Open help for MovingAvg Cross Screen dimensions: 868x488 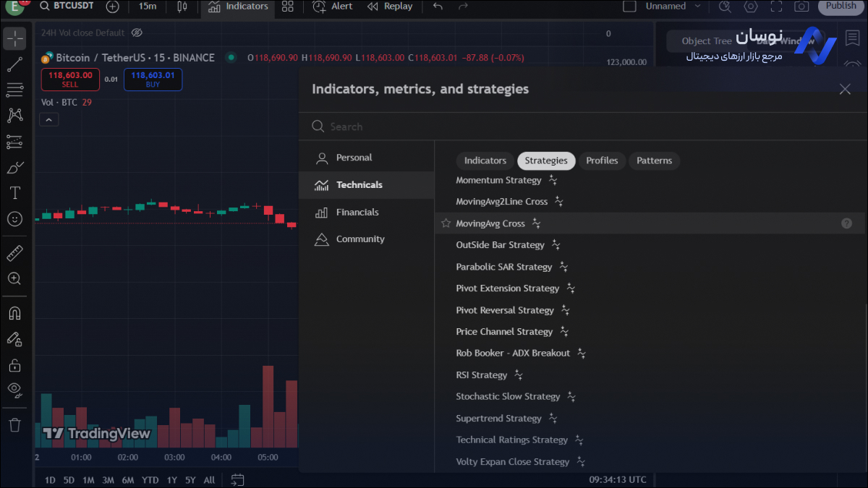click(x=846, y=223)
